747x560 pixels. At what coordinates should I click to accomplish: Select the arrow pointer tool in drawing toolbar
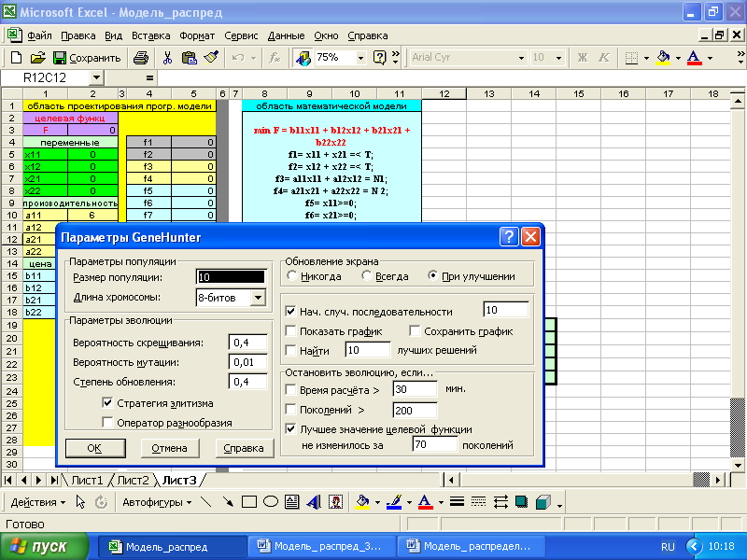(80, 502)
